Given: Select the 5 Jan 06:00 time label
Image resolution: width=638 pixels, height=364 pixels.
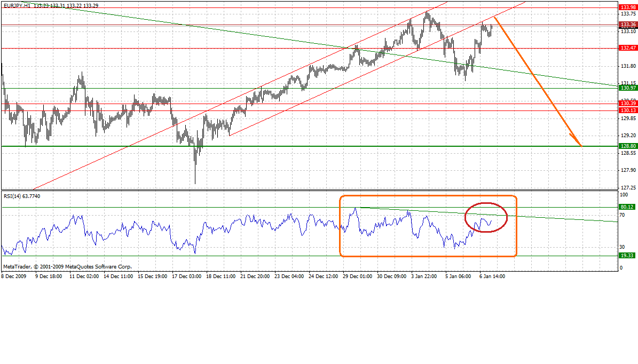Looking at the screenshot, I should pyautogui.click(x=459, y=276).
